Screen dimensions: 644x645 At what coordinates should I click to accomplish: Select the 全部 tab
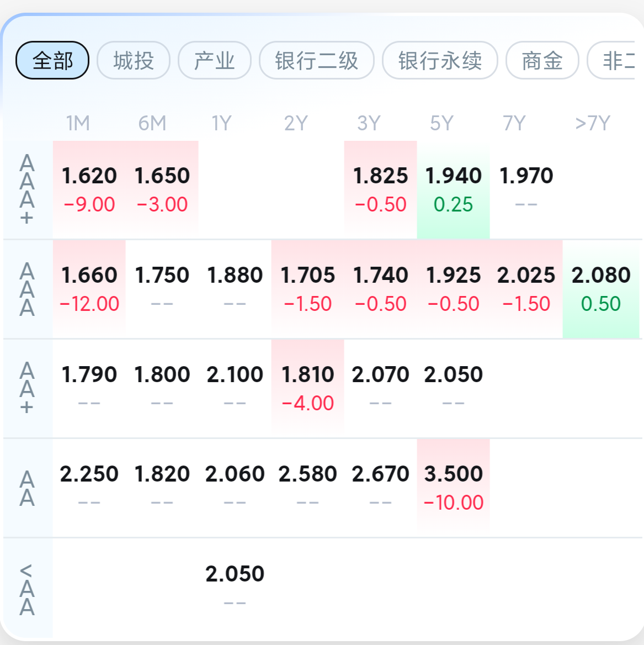click(52, 60)
